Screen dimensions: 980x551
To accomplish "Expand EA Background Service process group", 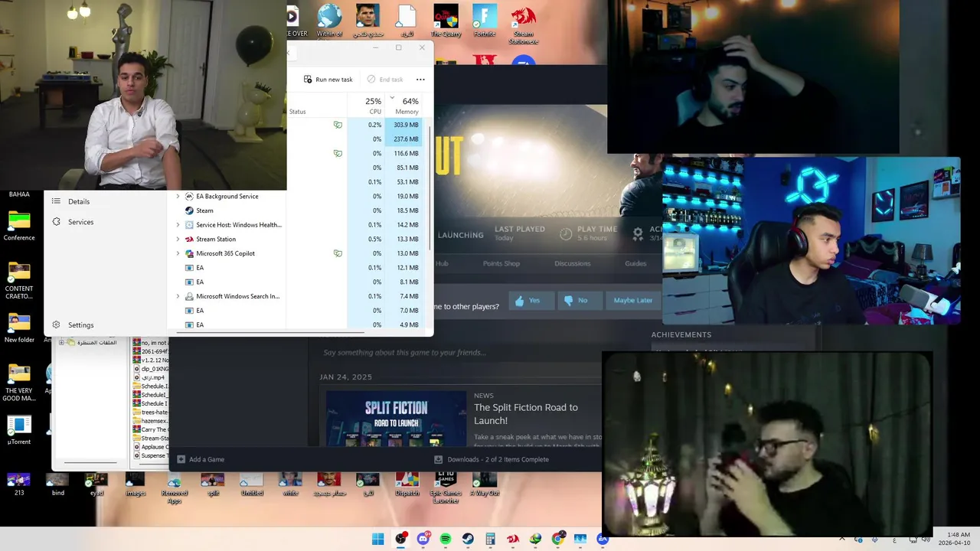I will click(x=178, y=197).
